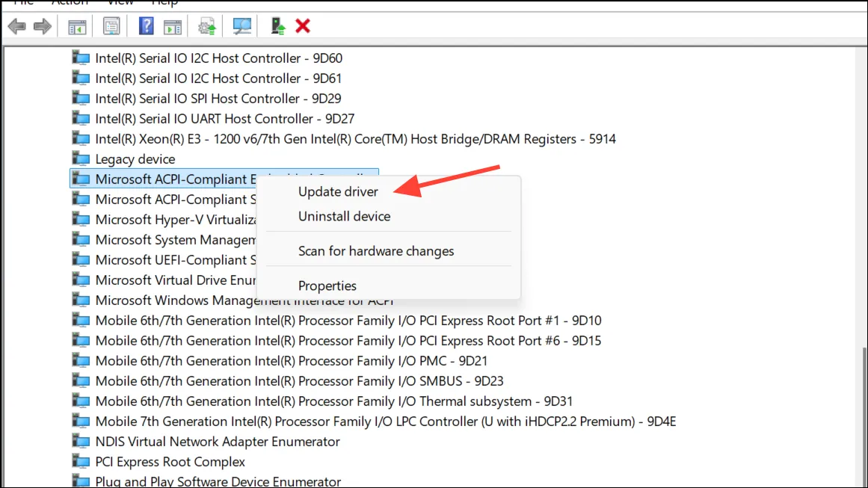Select the Microsoft Virtual Drive Enumerator row
This screenshot has height=488, width=868.
point(176,280)
